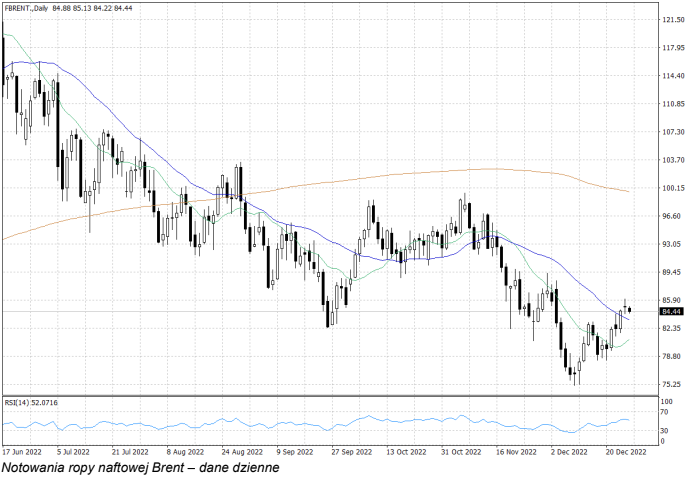Click the latest candlestick on the chart

tap(629, 309)
